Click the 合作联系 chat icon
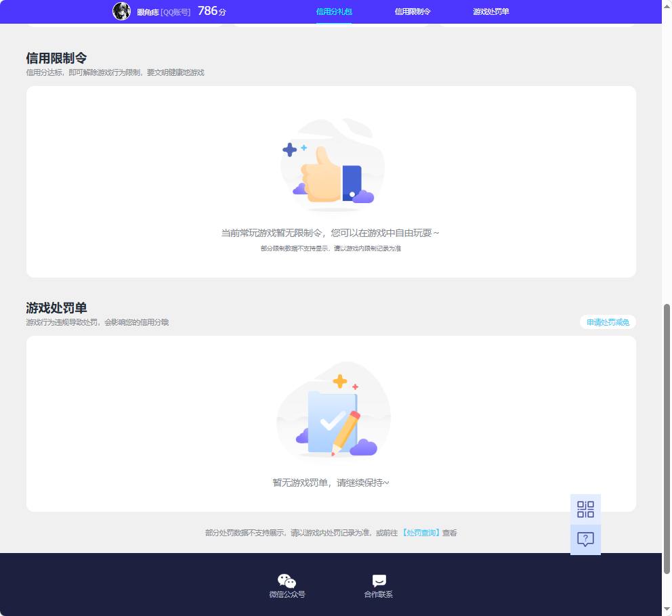Viewport: 672px width, 616px height. pyautogui.click(x=379, y=580)
